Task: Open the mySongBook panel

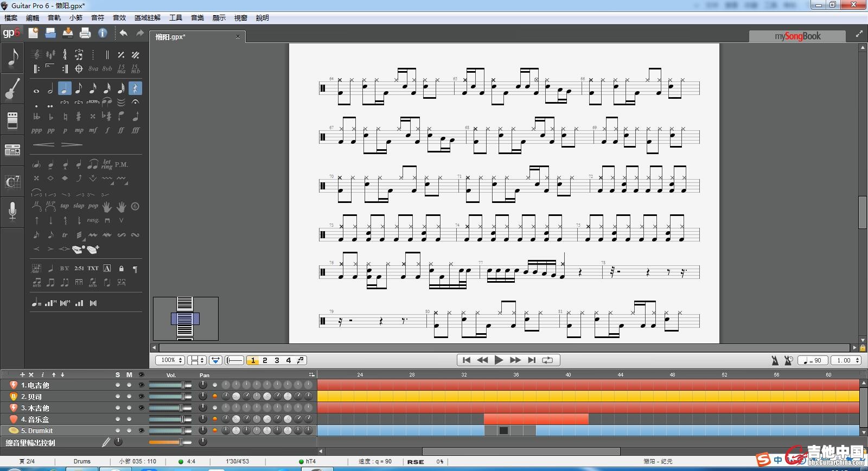Action: (797, 36)
